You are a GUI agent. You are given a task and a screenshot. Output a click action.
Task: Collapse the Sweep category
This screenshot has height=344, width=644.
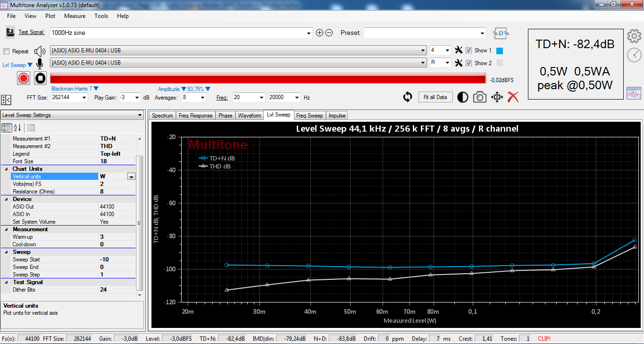(7, 252)
